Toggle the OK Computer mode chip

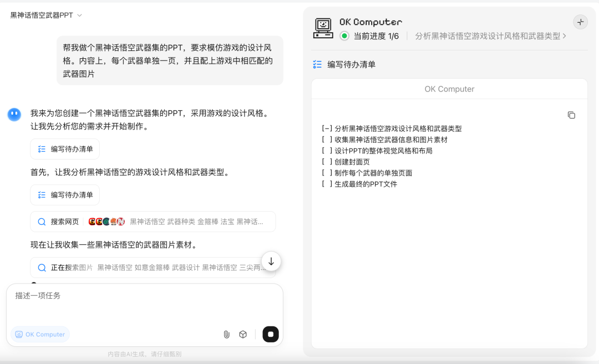pos(40,334)
